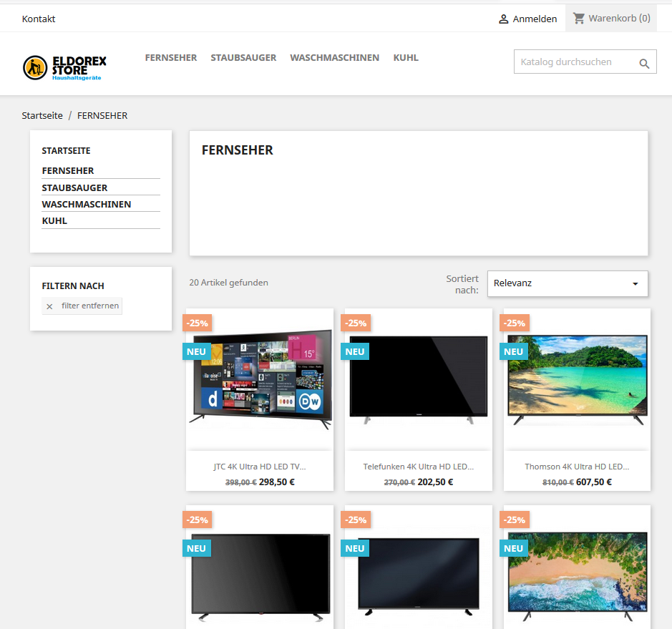Click the 202,50 € price
672x629 pixels.
[435, 482]
